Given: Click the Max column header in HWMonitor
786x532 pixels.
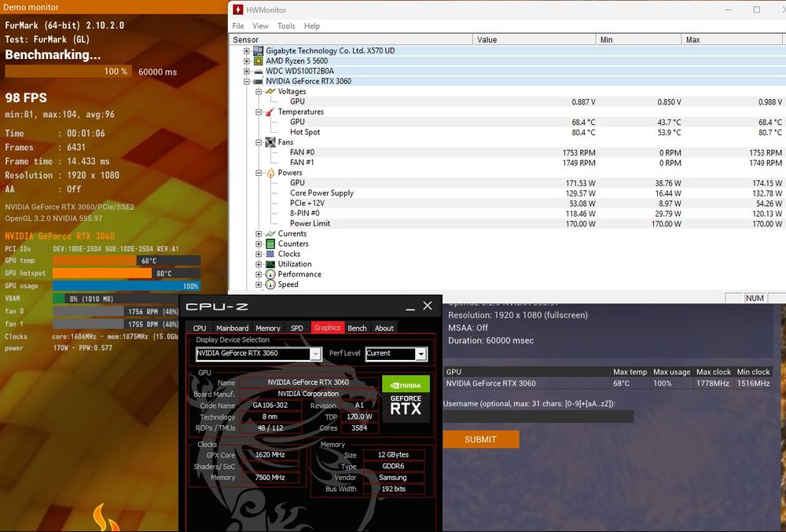Looking at the screenshot, I should [732, 39].
